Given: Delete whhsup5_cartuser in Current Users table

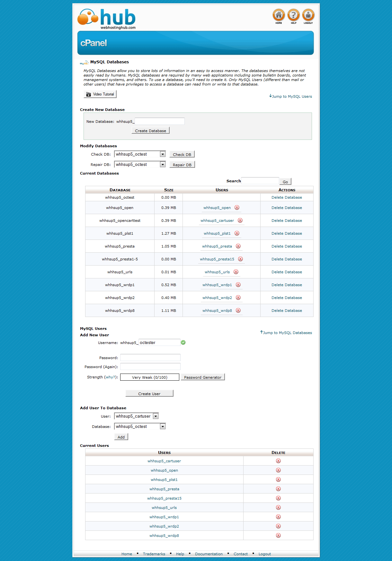Looking at the screenshot, I should [x=278, y=461].
